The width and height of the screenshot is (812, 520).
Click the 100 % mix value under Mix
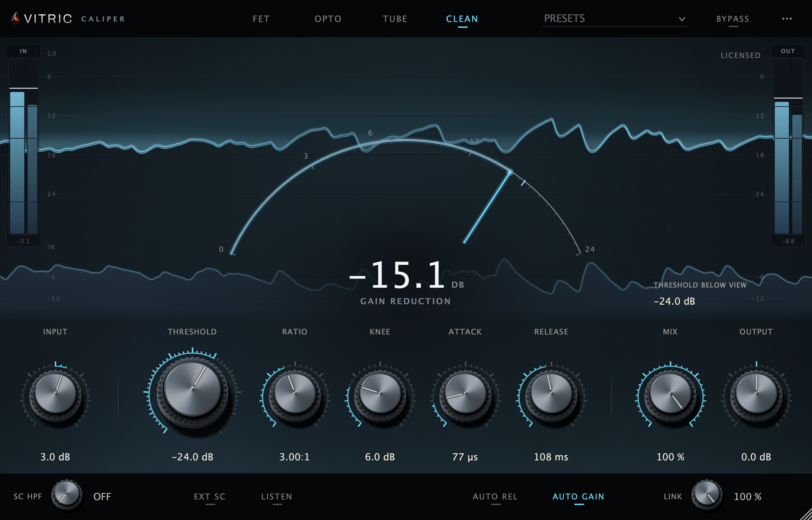[x=670, y=457]
